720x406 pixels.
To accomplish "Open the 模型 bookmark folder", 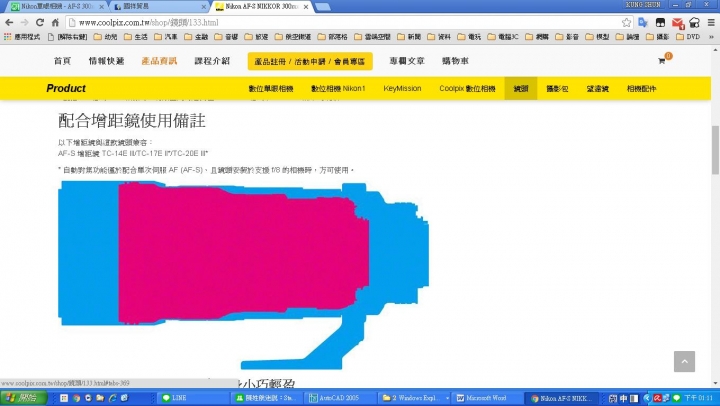I will click(597, 37).
